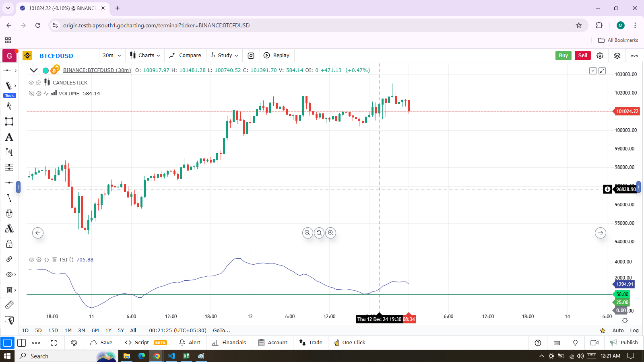Toggle VOLUME indicator visibility

(31, 93)
